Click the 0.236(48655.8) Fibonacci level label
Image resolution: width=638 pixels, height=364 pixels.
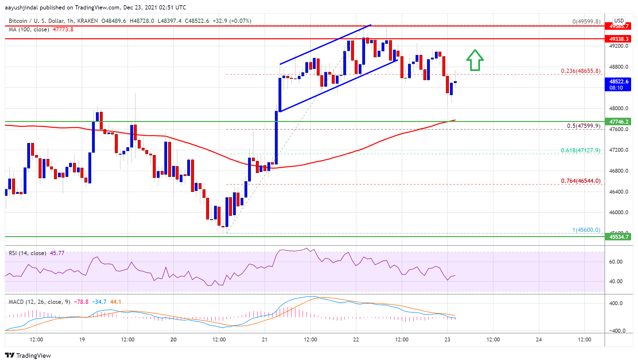(580, 71)
